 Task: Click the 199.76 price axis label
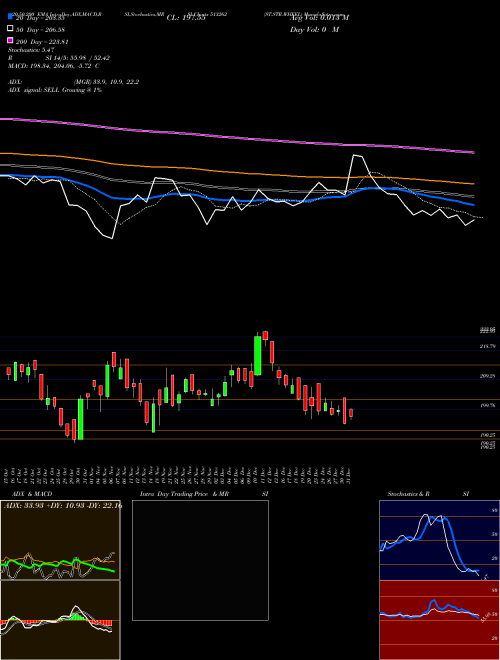coord(488,406)
